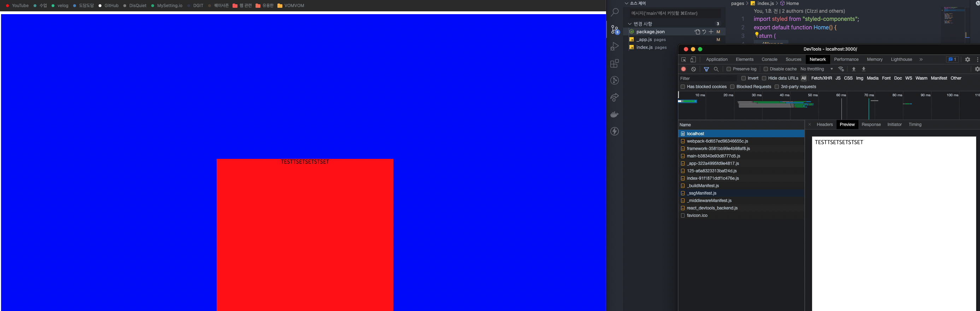This screenshot has height=311, width=980.
Task: Open the lightning bolt icon in activity bar
Action: point(615,131)
